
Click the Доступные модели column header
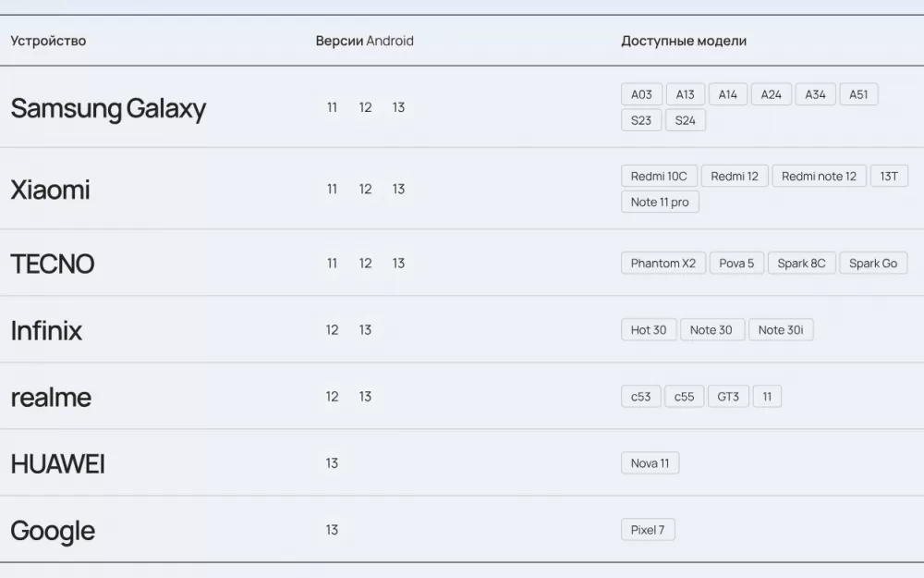[684, 41]
